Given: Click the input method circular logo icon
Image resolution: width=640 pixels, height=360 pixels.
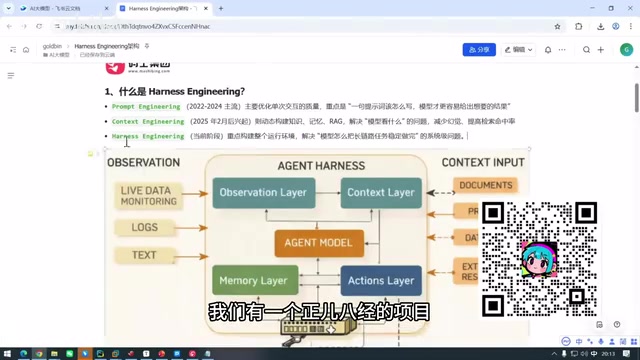Looking at the screenshot, I should [x=566, y=341].
